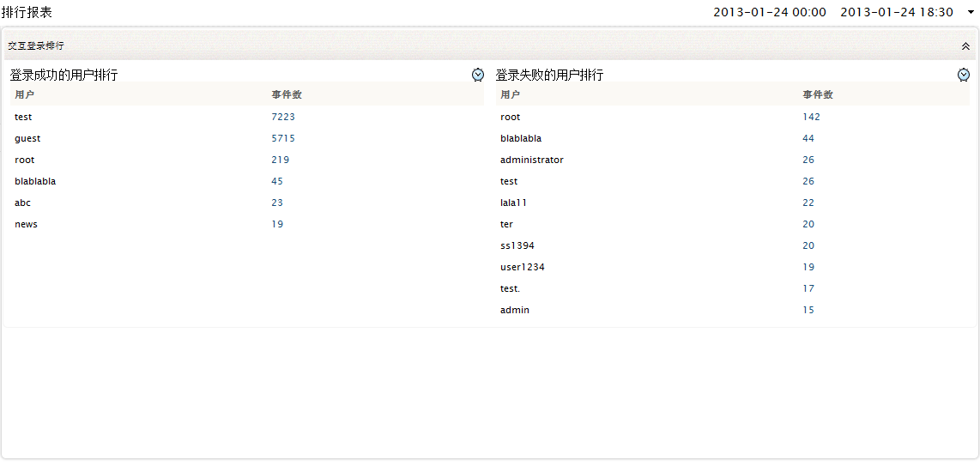Open clock icon beside 登录失败的用户排行
980x466 pixels.
pos(964,75)
